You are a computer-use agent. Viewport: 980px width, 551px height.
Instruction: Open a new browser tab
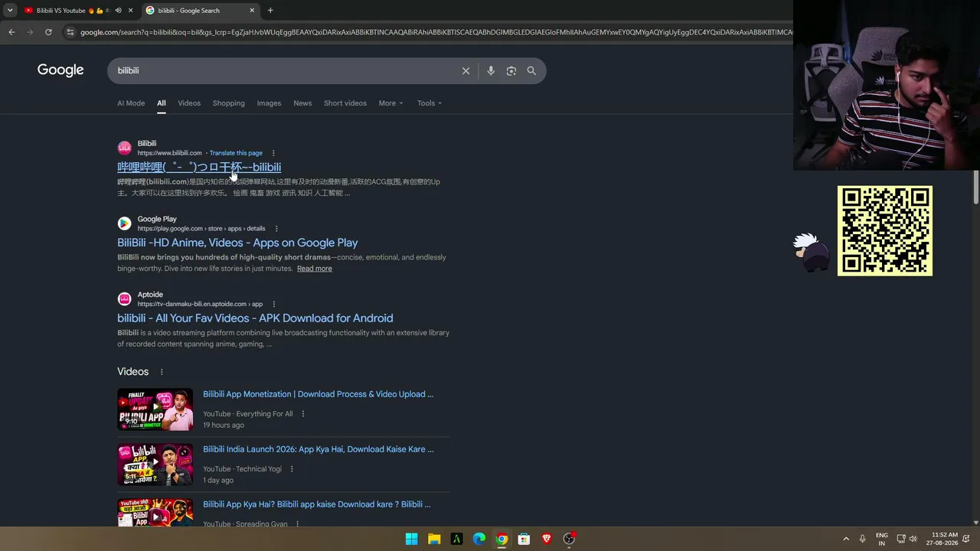(x=270, y=11)
